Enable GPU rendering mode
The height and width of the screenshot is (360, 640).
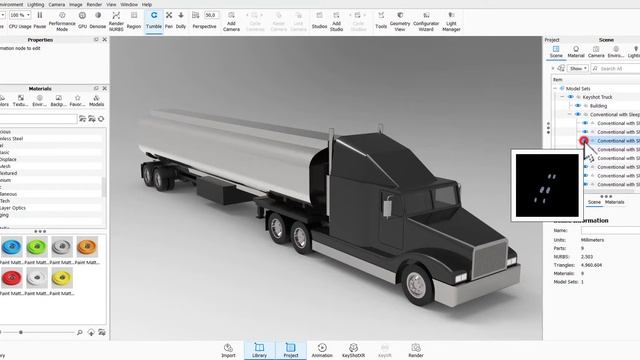pos(82,20)
